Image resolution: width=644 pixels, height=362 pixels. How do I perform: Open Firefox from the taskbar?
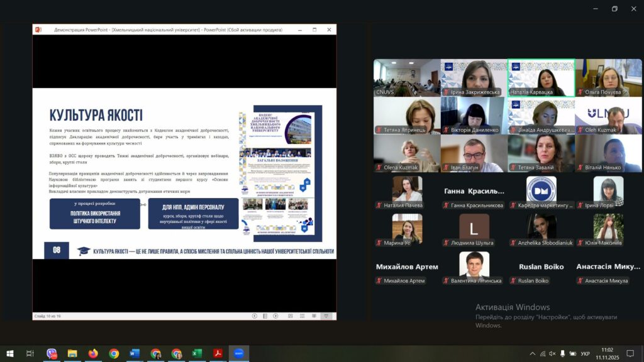point(93,353)
